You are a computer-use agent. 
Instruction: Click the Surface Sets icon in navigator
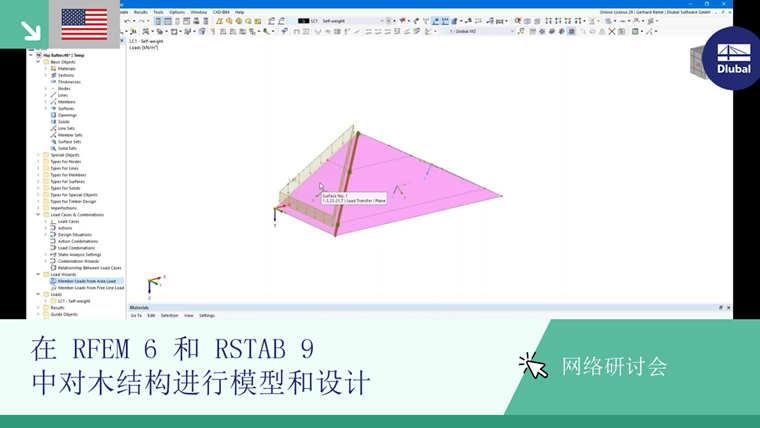pos(53,142)
